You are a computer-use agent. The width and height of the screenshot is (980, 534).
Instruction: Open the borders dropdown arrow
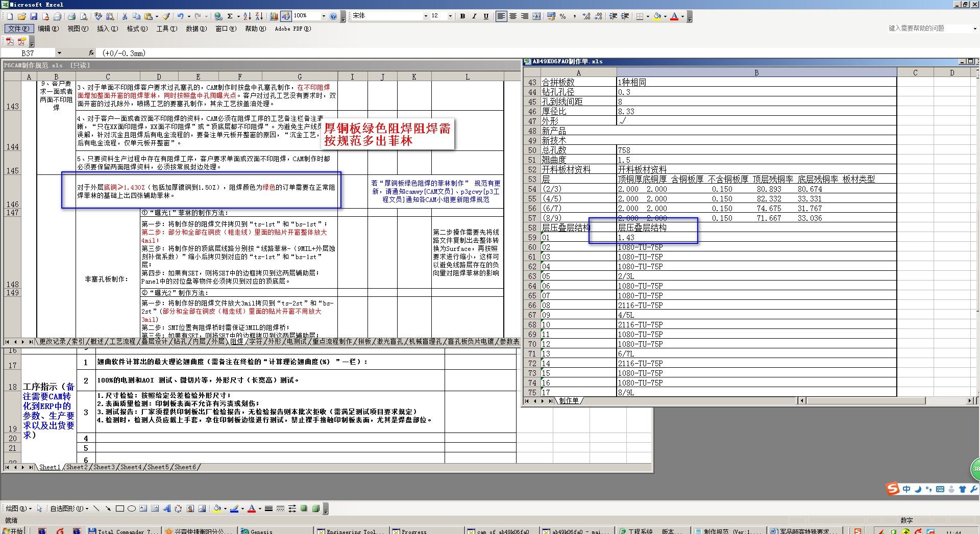pos(648,16)
